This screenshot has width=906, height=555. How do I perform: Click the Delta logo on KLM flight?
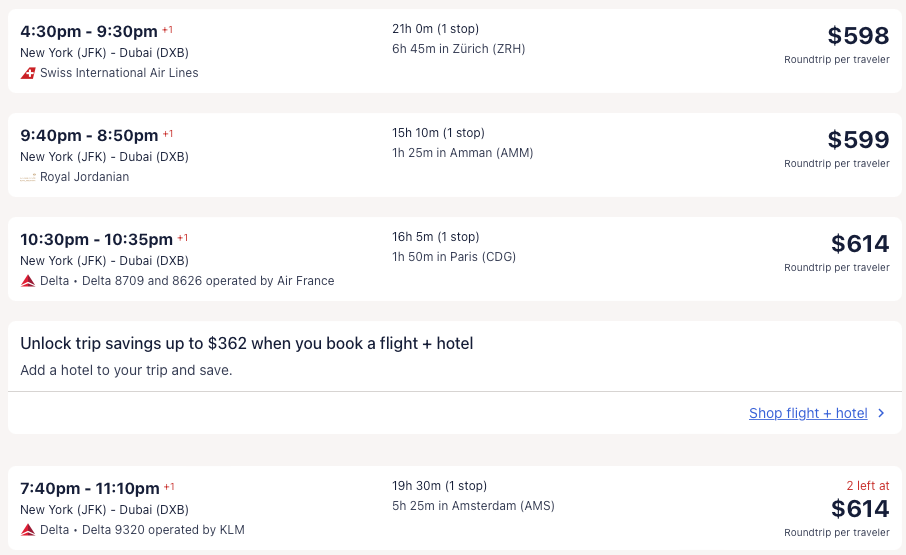[28, 530]
